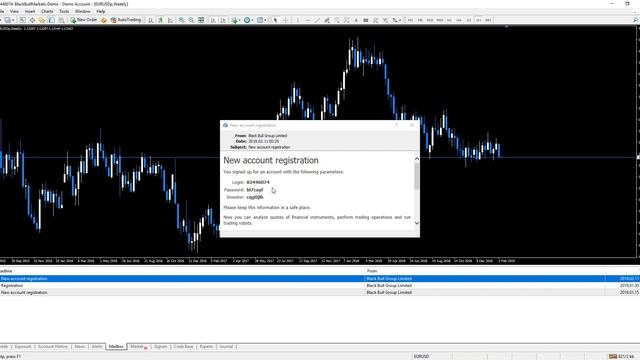Open the Help menu
Image resolution: width=640 pixels, height=360 pixels.
[x=100, y=11]
